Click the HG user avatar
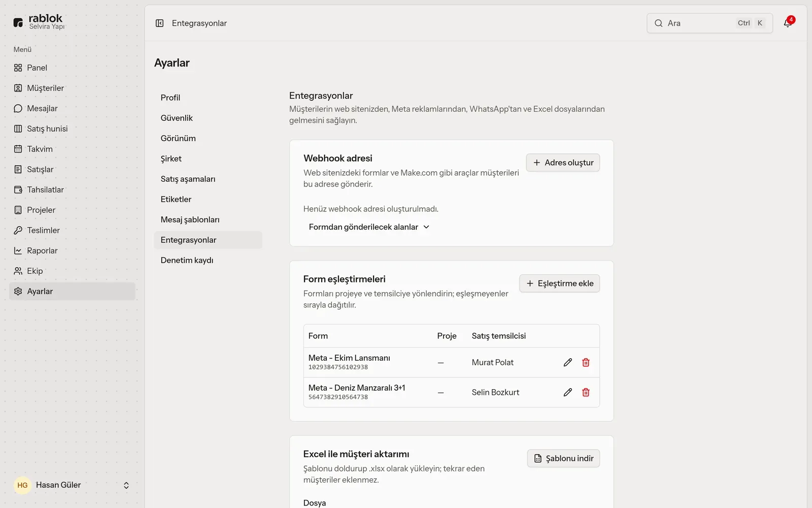This screenshot has height=508, width=812. pos(22,485)
